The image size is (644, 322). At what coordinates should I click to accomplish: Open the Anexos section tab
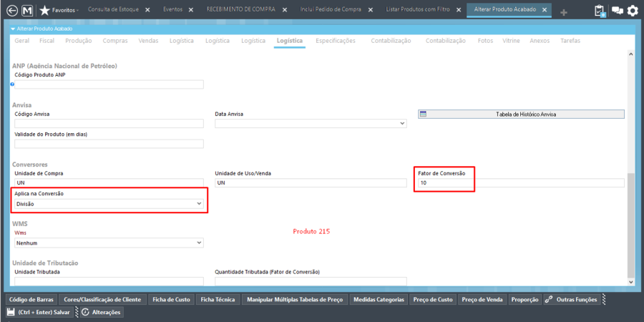click(x=540, y=41)
